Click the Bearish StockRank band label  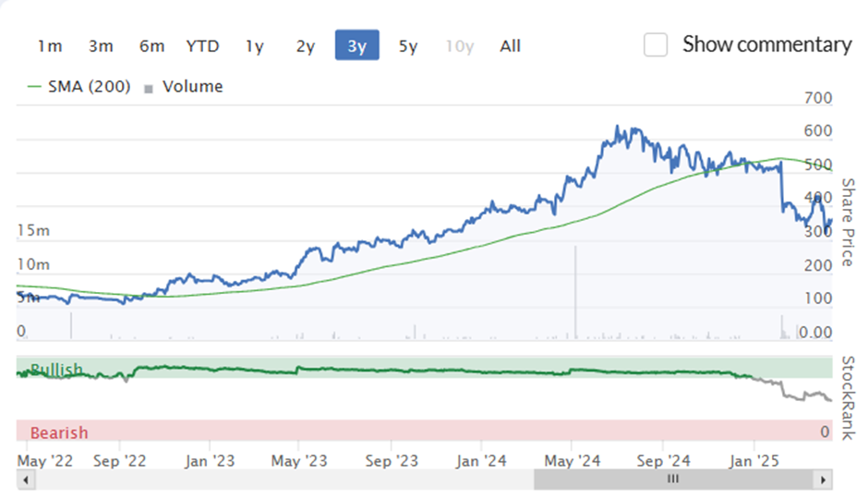click(59, 432)
